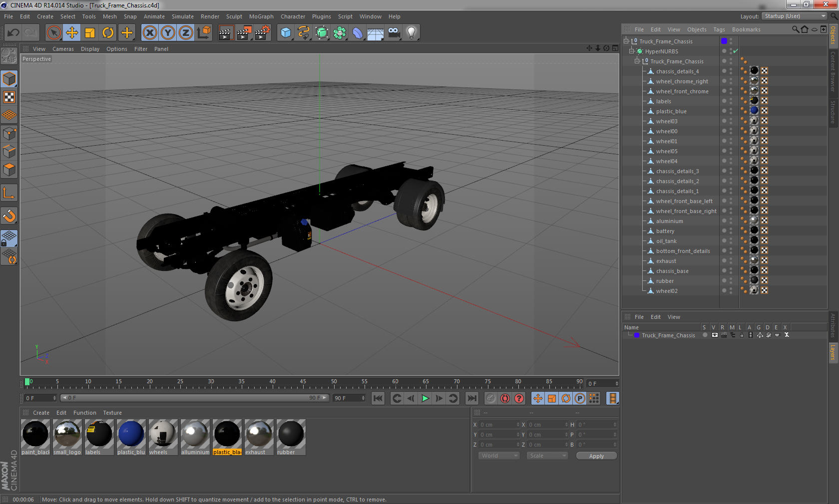Select the Live Selection tool
Viewport: 839px width, 504px height.
[53, 33]
